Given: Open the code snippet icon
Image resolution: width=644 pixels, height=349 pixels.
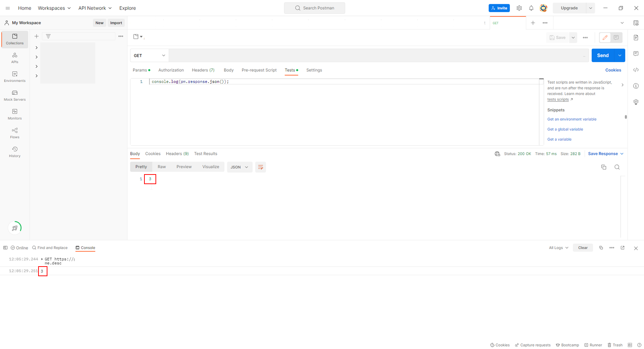Looking at the screenshot, I should pyautogui.click(x=636, y=70).
